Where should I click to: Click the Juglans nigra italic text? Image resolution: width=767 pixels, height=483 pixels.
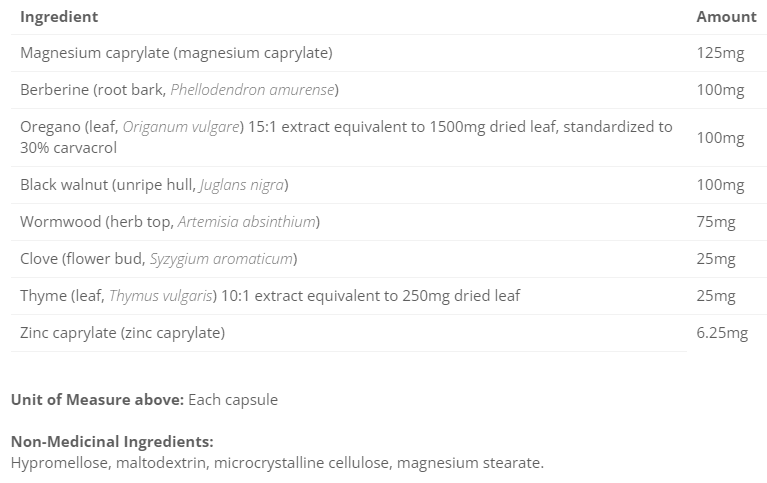[x=243, y=185]
